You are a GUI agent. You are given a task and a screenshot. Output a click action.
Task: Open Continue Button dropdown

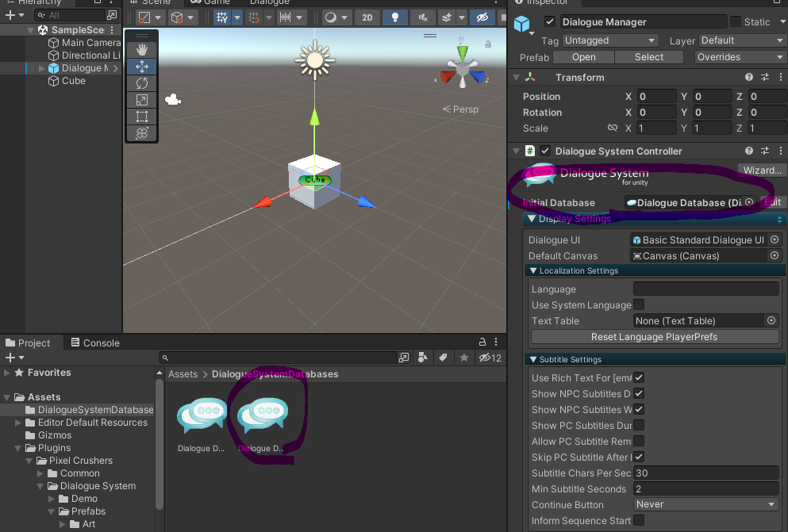point(706,504)
